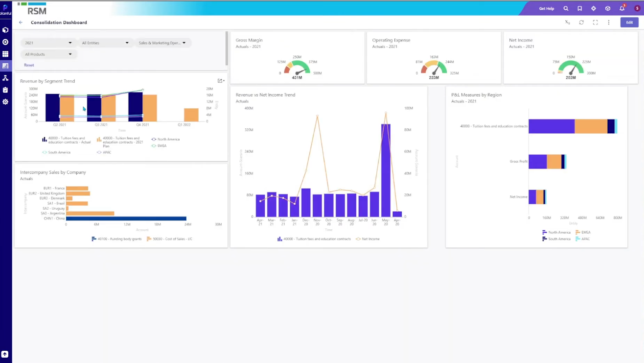Go back using the arrow beside title
Image resolution: width=644 pixels, height=363 pixels.
(x=21, y=23)
